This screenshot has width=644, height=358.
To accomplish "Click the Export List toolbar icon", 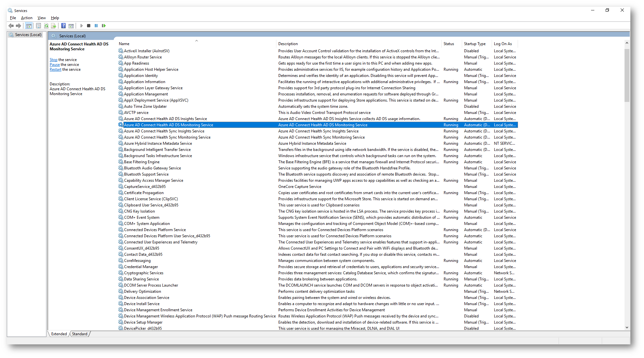I will tap(54, 26).
